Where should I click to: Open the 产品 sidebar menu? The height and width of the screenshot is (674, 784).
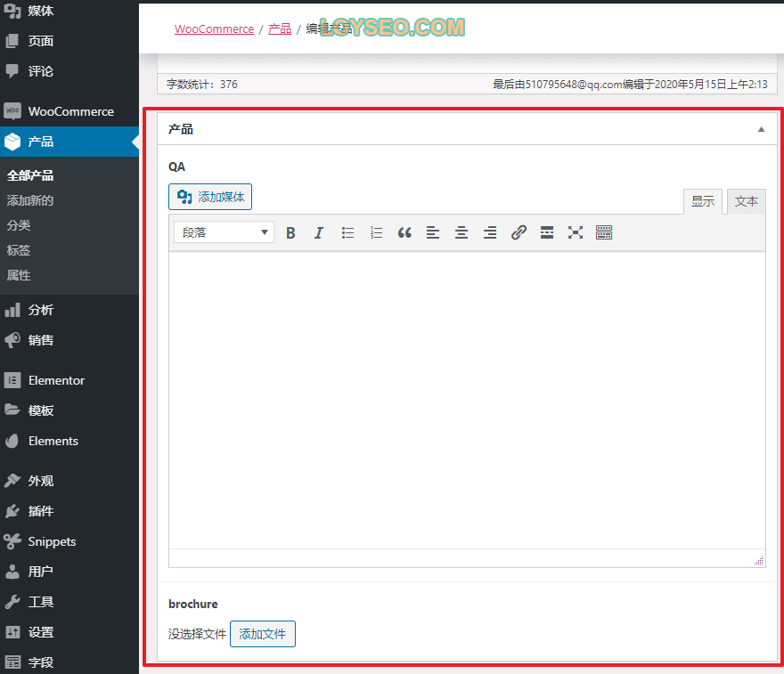coord(69,142)
